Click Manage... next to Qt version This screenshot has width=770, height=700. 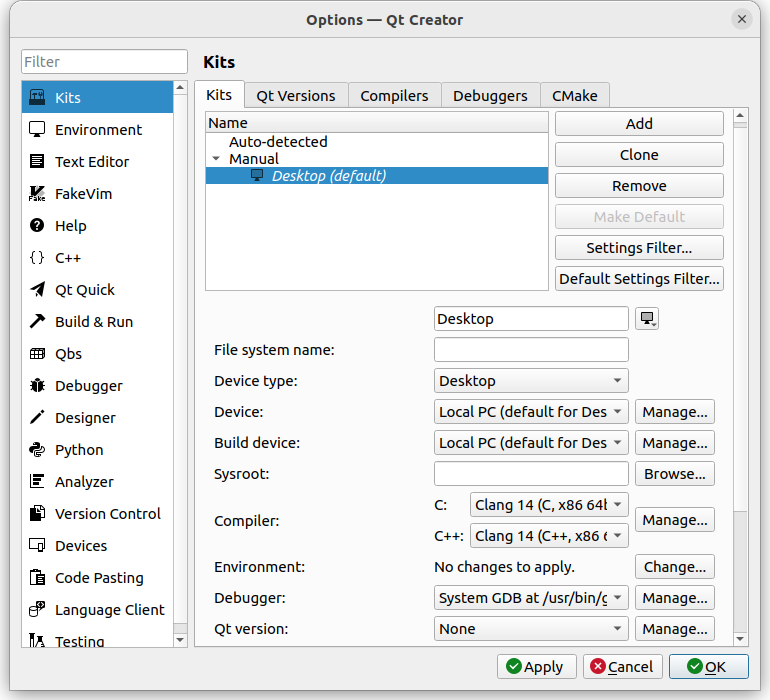point(675,629)
